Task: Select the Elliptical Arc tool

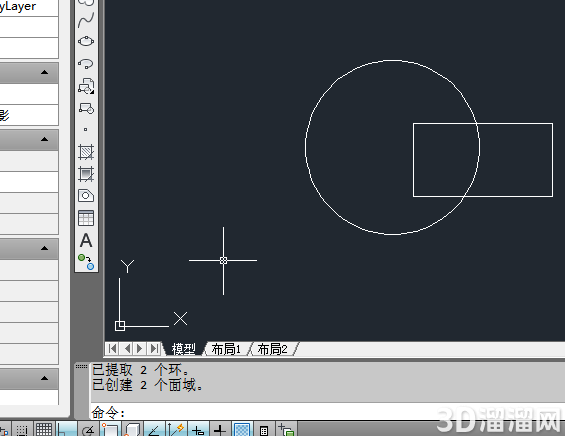Action: (x=86, y=64)
